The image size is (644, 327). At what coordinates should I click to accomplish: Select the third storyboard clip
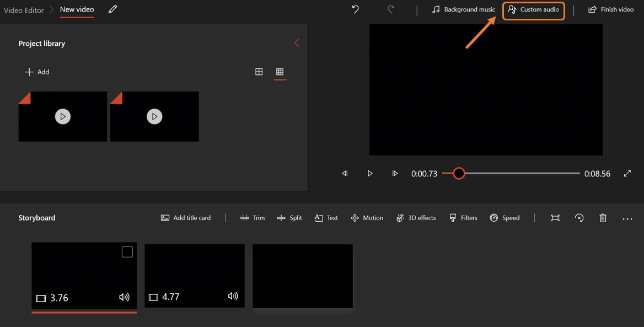pos(303,276)
